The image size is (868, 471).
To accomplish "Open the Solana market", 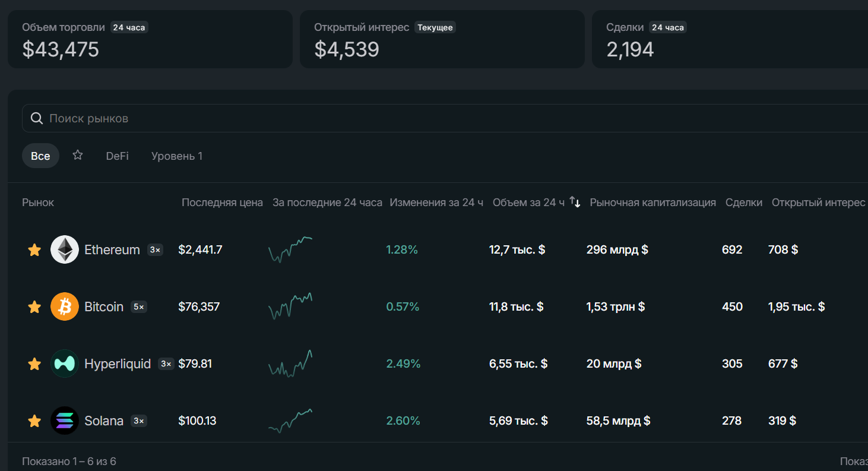I will point(104,421).
